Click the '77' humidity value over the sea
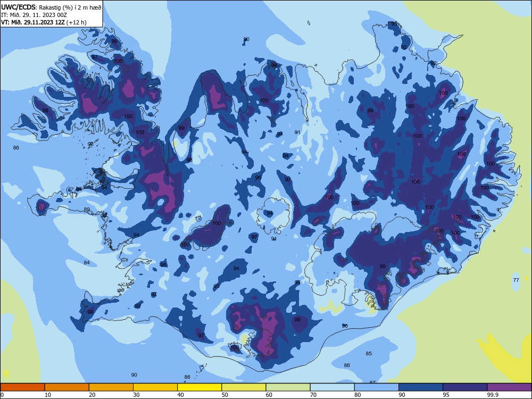532x399 pixels. (516, 280)
